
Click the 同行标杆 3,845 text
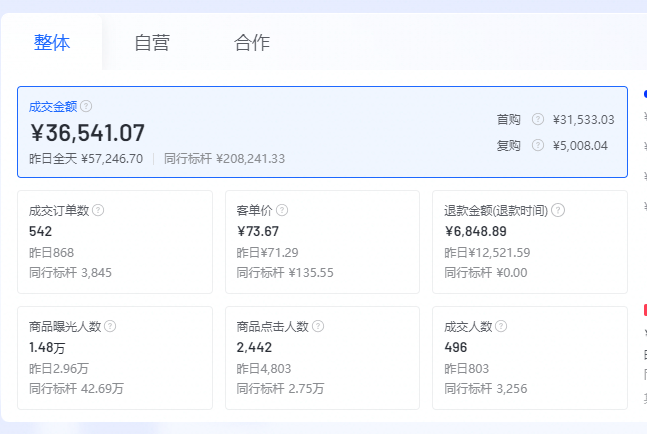(x=70, y=273)
